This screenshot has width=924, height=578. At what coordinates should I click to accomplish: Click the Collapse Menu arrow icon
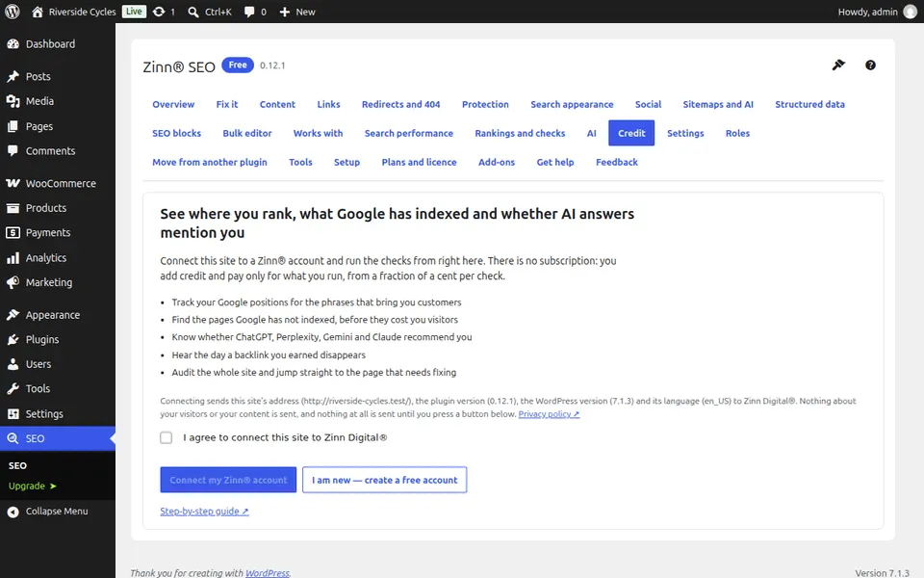(13, 512)
